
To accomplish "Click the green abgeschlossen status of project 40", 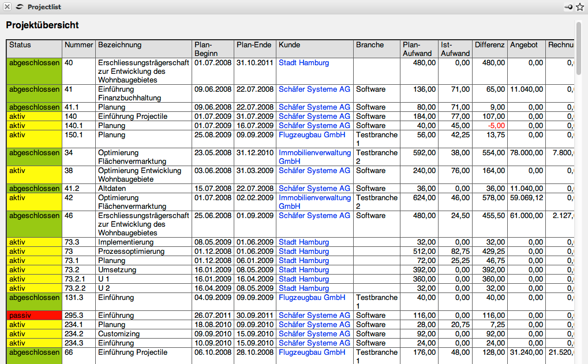I will click(x=34, y=63).
